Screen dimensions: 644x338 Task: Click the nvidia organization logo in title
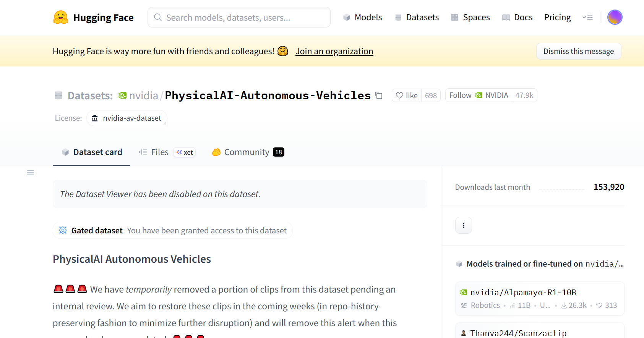coord(122,95)
